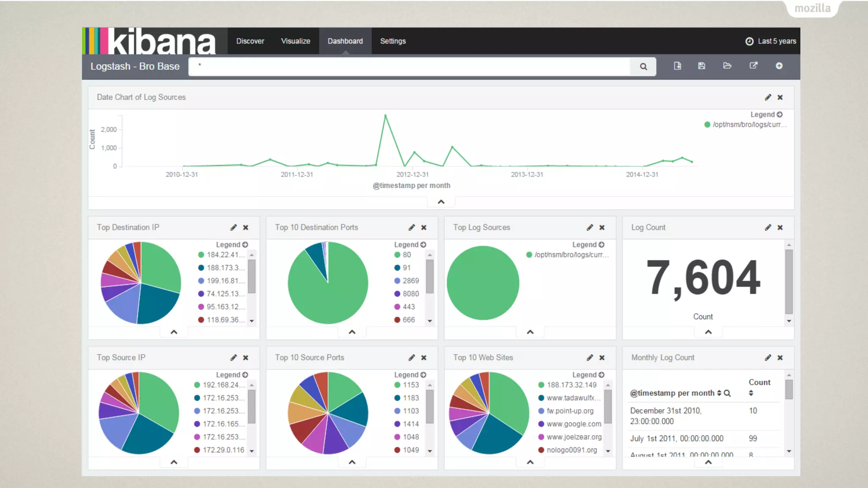Screen dimensions: 868x488
Task: Open the Discover tab
Action: [x=250, y=41]
